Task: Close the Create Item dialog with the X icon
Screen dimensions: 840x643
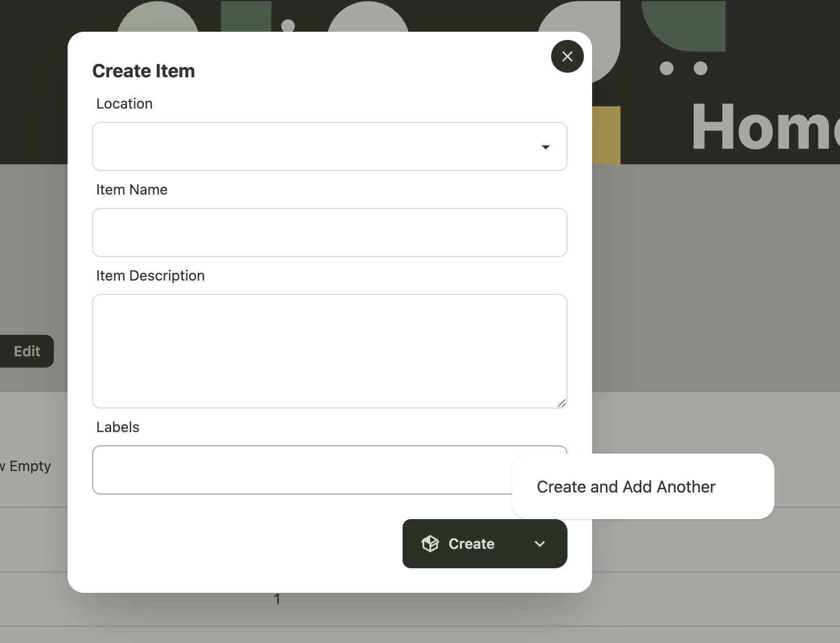Action: (567, 56)
